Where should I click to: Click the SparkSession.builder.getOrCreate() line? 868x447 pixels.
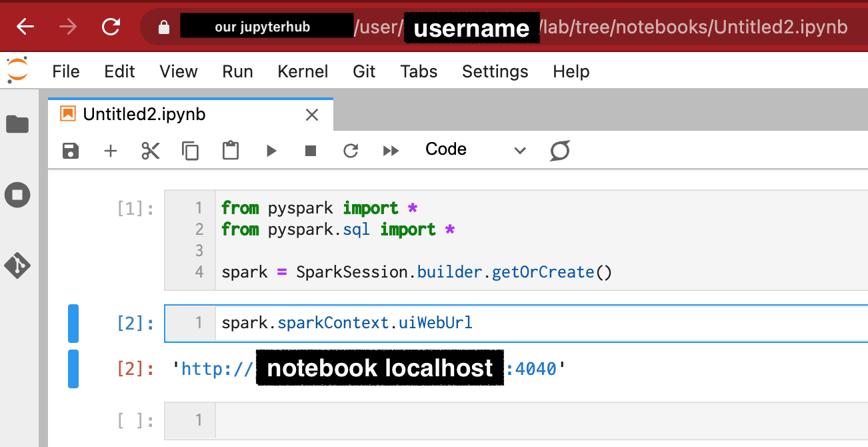point(417,272)
